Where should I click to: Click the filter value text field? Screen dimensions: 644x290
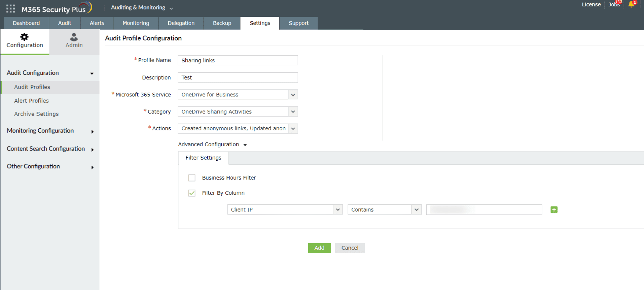[x=484, y=210]
